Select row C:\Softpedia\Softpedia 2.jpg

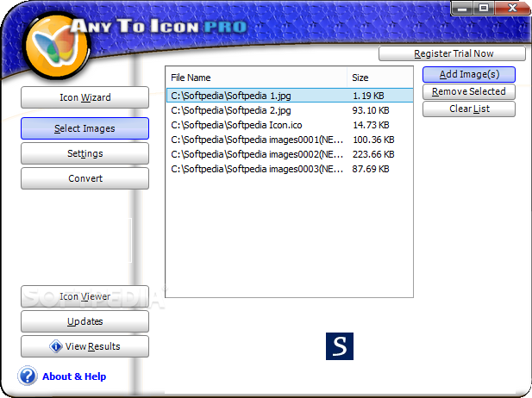click(290, 110)
